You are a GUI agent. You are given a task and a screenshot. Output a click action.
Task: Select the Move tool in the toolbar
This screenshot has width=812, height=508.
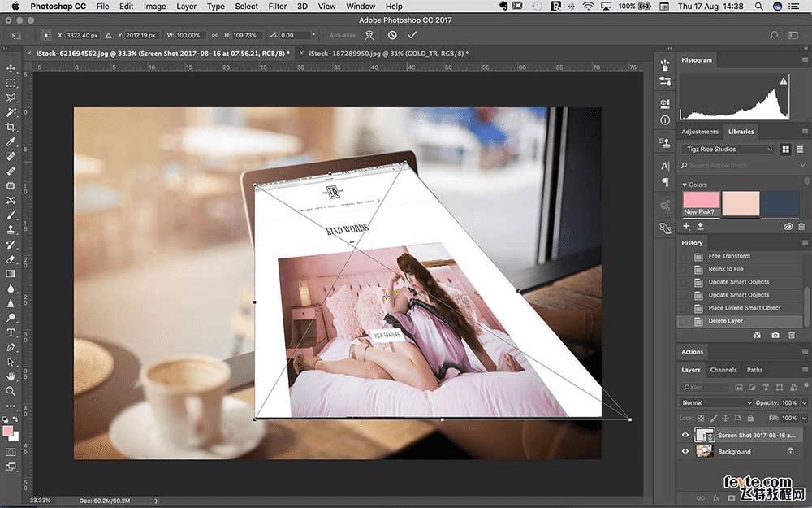(11, 68)
